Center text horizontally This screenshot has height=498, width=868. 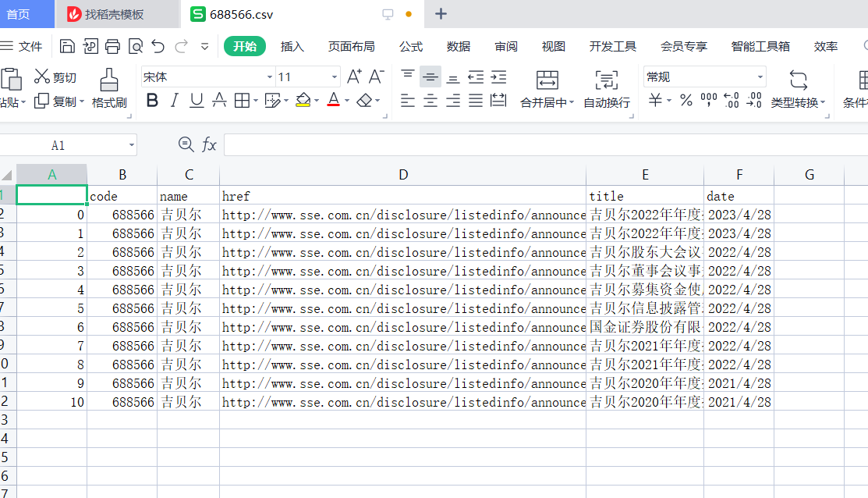430,100
